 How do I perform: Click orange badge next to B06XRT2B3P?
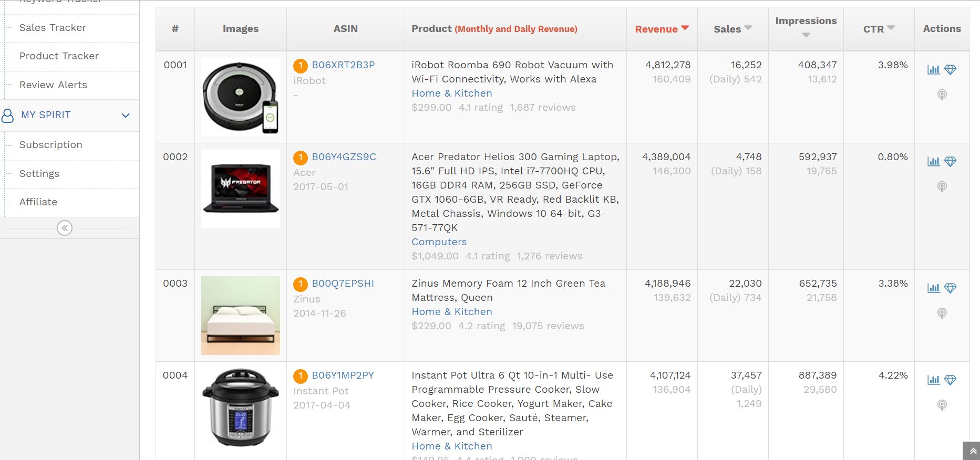[300, 66]
